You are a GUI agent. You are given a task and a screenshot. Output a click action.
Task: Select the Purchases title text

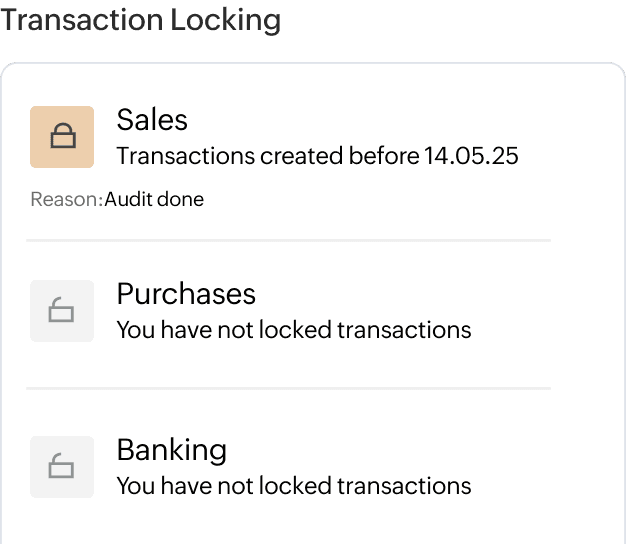(186, 294)
